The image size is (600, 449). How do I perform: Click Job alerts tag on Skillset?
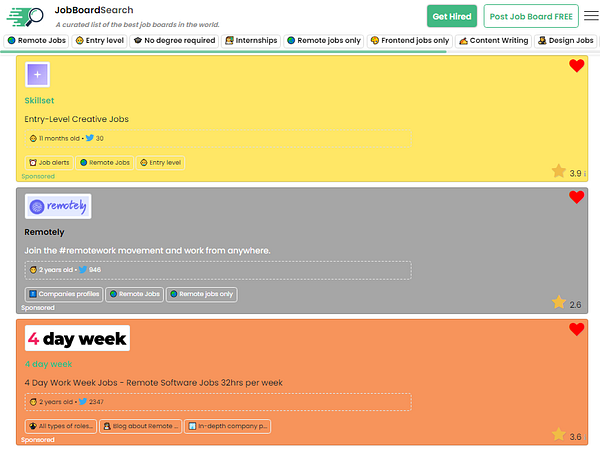(49, 163)
